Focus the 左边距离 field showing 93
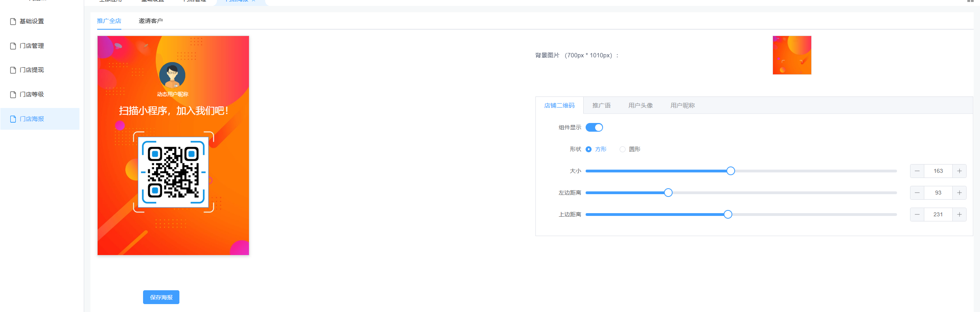 (938, 193)
